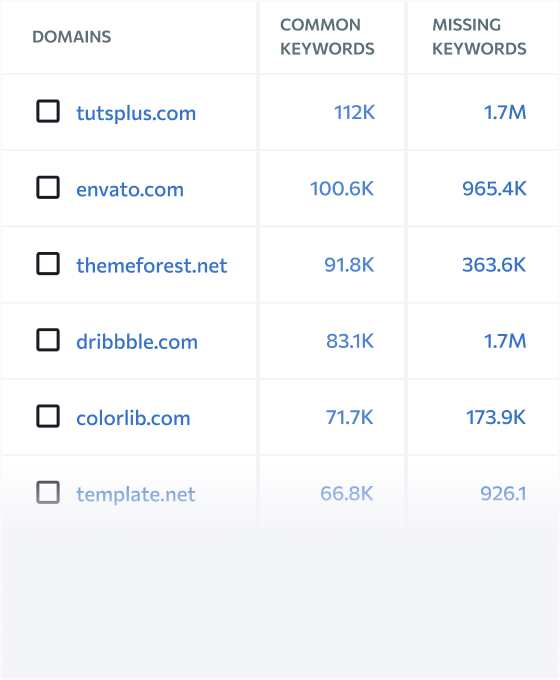Open envato.com common keywords 100.6K

point(342,189)
